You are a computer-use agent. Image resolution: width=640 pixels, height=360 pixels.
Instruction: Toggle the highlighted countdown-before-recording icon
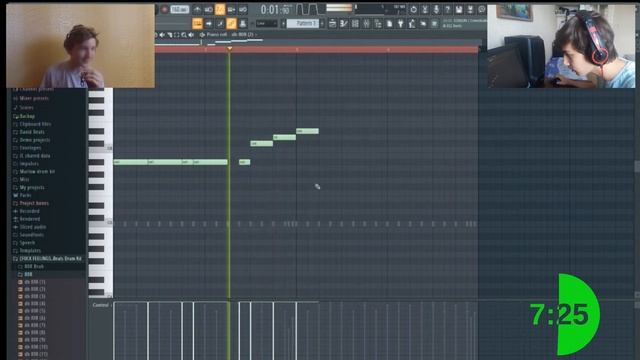tap(220, 9)
